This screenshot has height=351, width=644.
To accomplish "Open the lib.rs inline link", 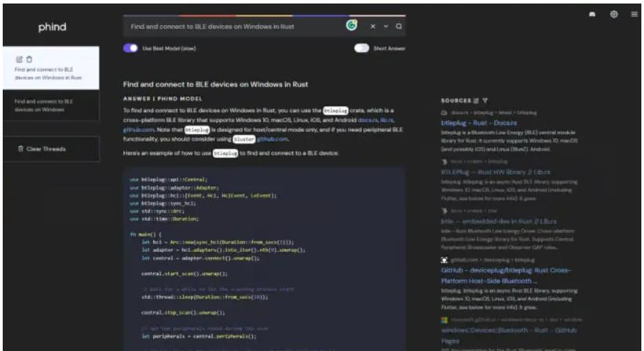I will (386, 120).
